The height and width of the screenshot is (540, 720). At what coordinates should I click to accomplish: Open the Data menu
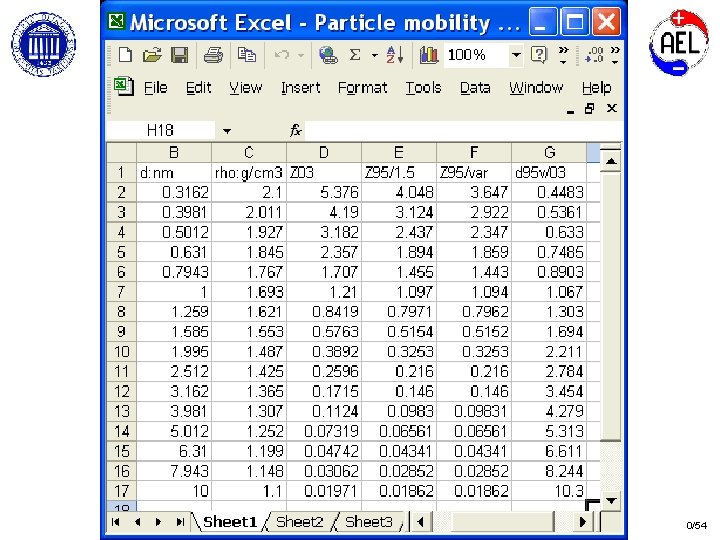[475, 87]
